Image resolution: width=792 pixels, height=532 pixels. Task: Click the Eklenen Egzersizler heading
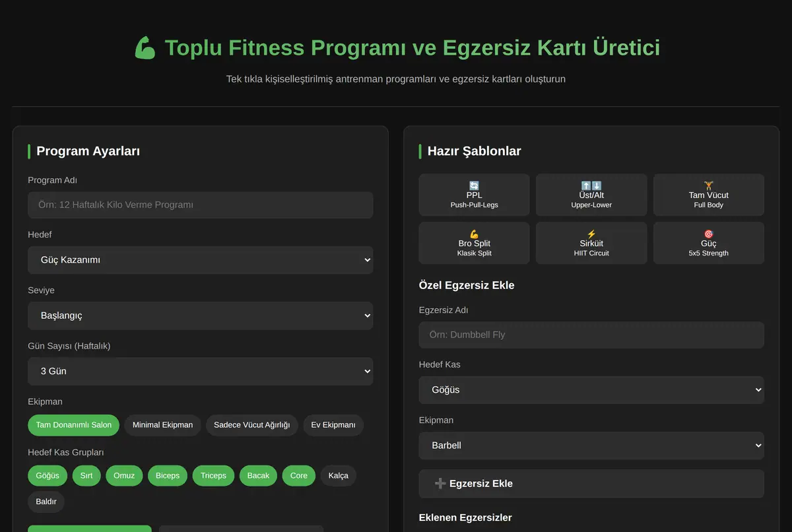[x=465, y=517]
